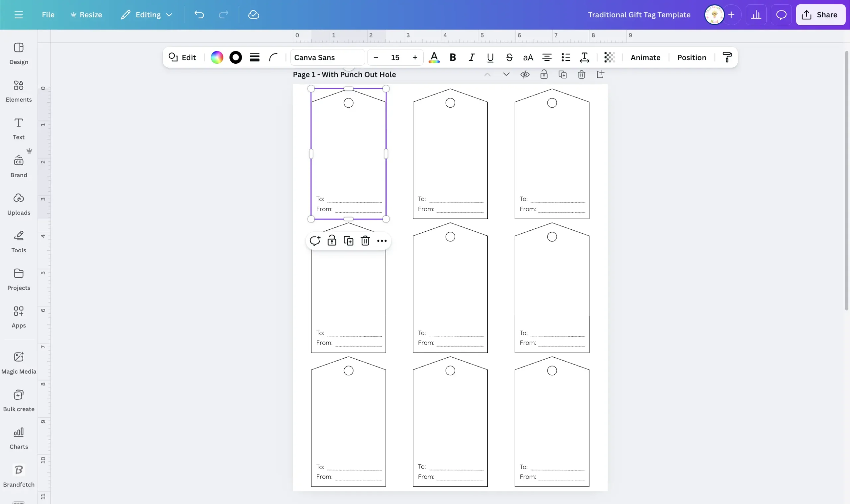Increase font size with the plus stepper
The image size is (850, 504).
click(415, 57)
